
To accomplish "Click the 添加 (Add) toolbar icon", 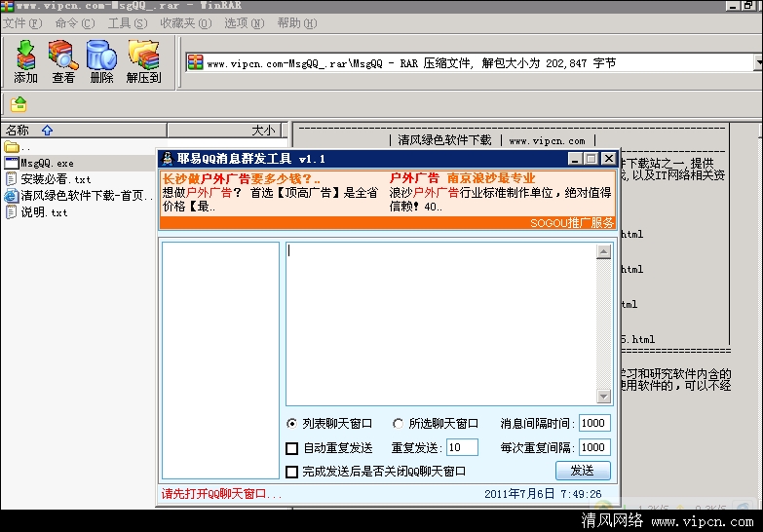I will pos(25,61).
